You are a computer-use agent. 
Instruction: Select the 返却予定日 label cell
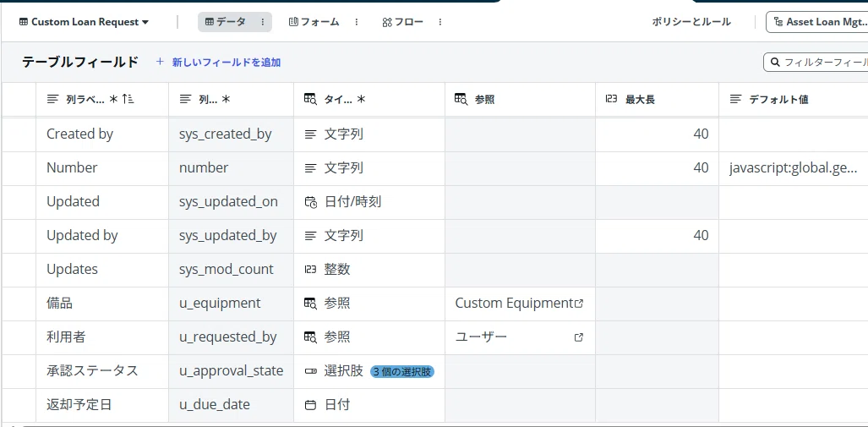coord(102,405)
